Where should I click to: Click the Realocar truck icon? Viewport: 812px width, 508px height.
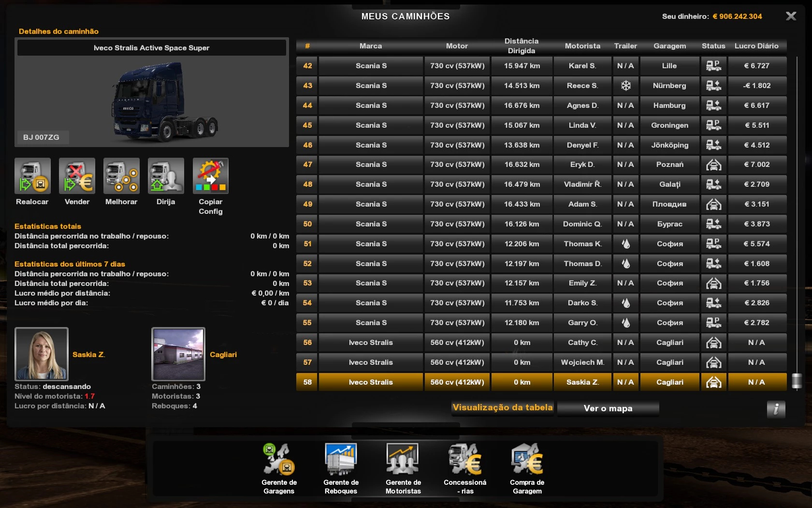click(32, 176)
